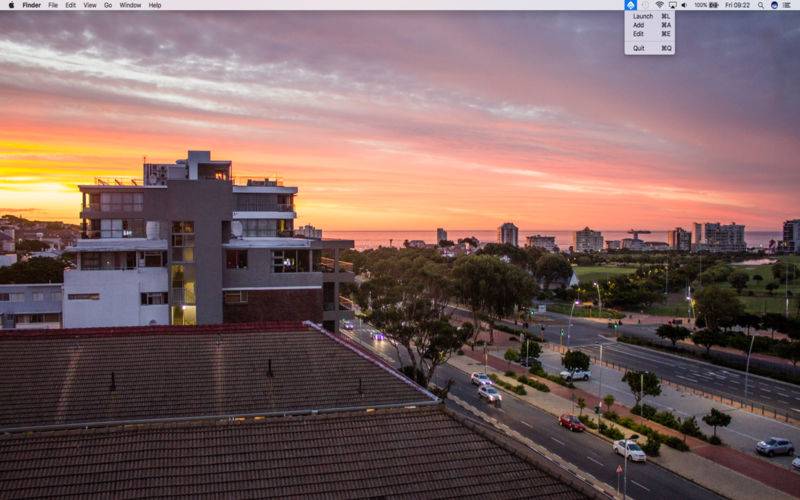Click the Siri icon
The image size is (800, 500).
pyautogui.click(x=774, y=5)
